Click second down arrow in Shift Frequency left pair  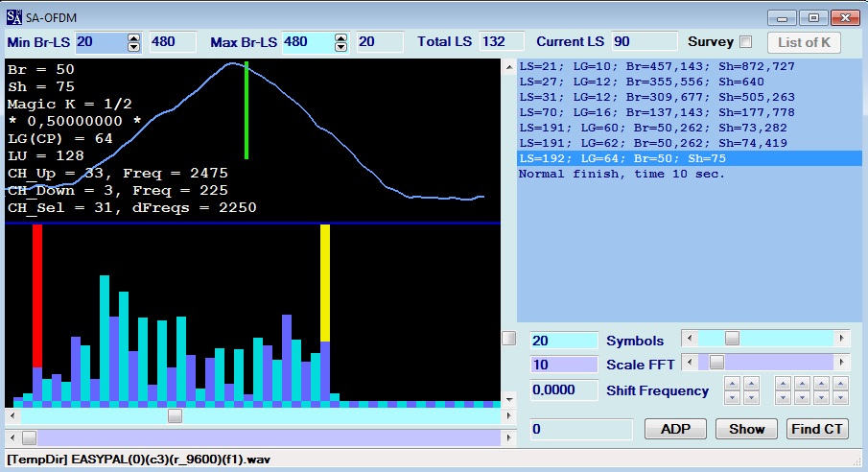pos(751,397)
